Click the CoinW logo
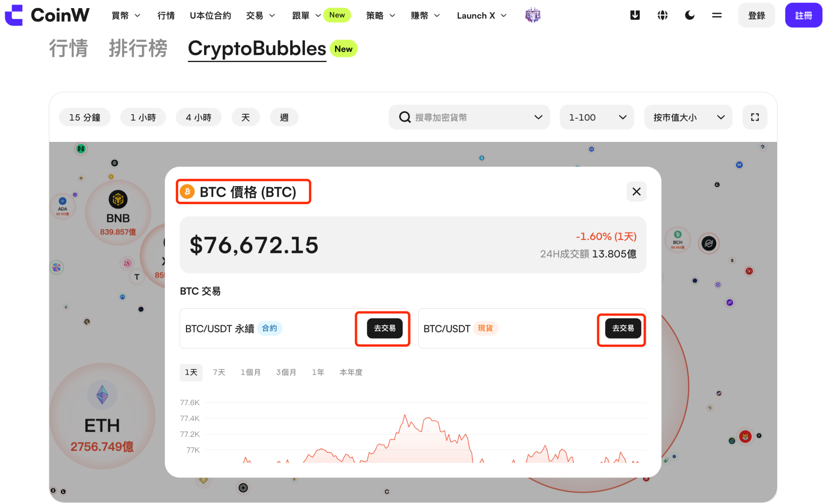Image resolution: width=831 pixels, height=504 pixels. (47, 15)
